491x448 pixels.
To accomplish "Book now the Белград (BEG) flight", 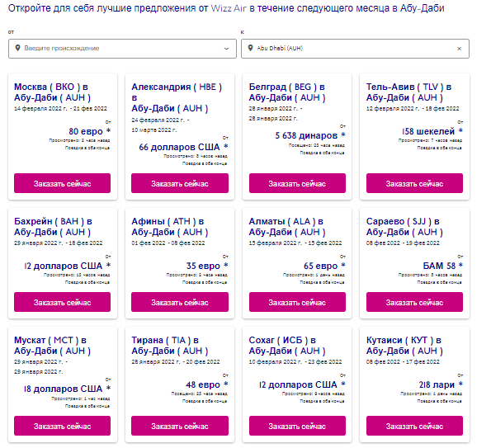I will pos(297,183).
